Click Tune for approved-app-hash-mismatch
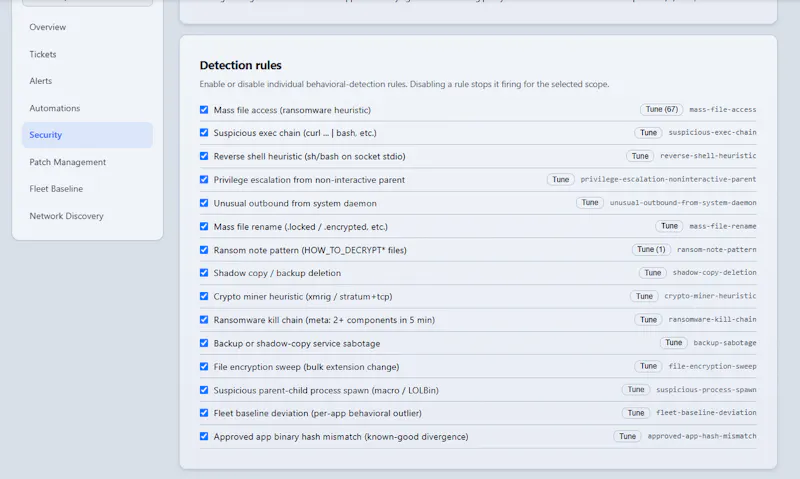This screenshot has height=479, width=800. (x=627, y=436)
